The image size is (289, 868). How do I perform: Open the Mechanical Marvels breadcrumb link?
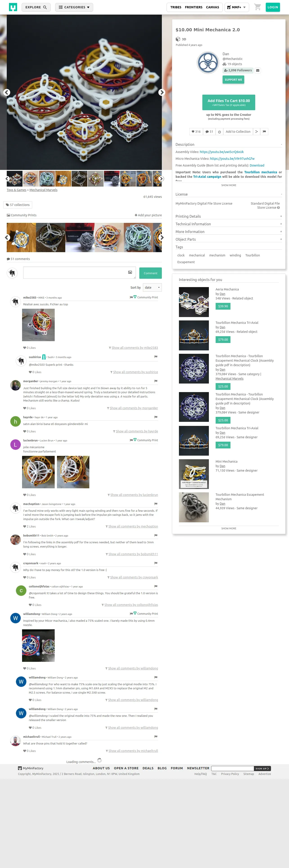(x=43, y=190)
